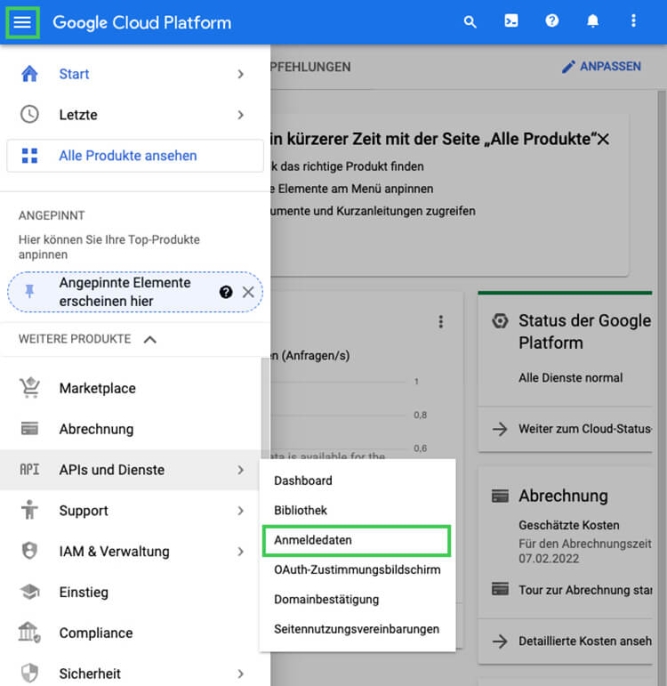Click the help icon in pinned hint
Image resolution: width=667 pixels, height=686 pixels.
[x=226, y=292]
